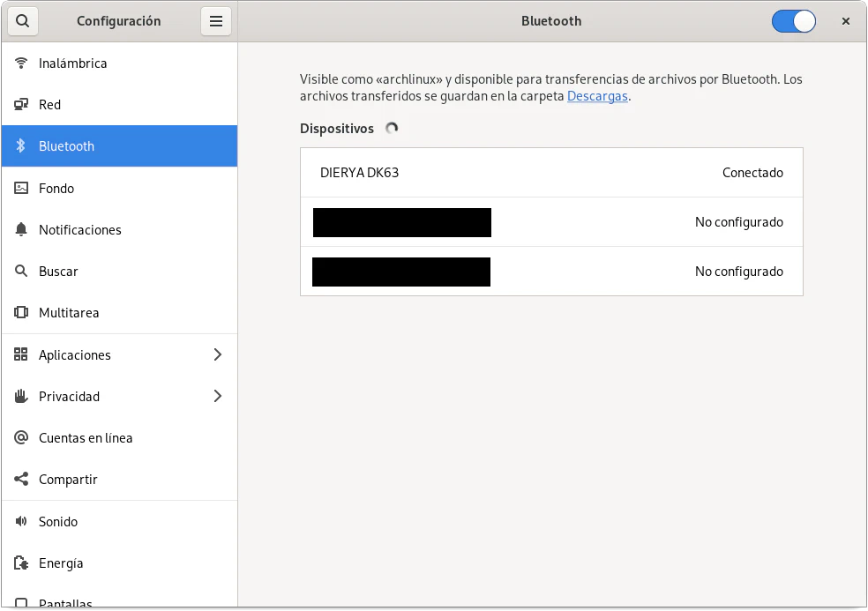This screenshot has width=868, height=611.
Task: Select Cuentas en línea in sidebar
Action: tap(86, 438)
